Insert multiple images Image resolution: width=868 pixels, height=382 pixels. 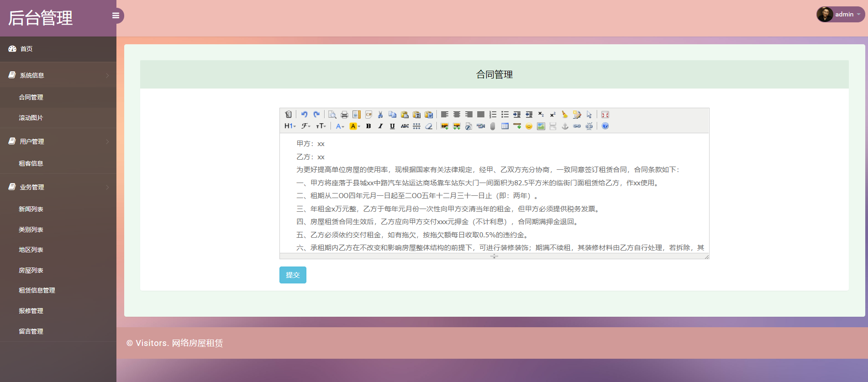pyautogui.click(x=457, y=126)
